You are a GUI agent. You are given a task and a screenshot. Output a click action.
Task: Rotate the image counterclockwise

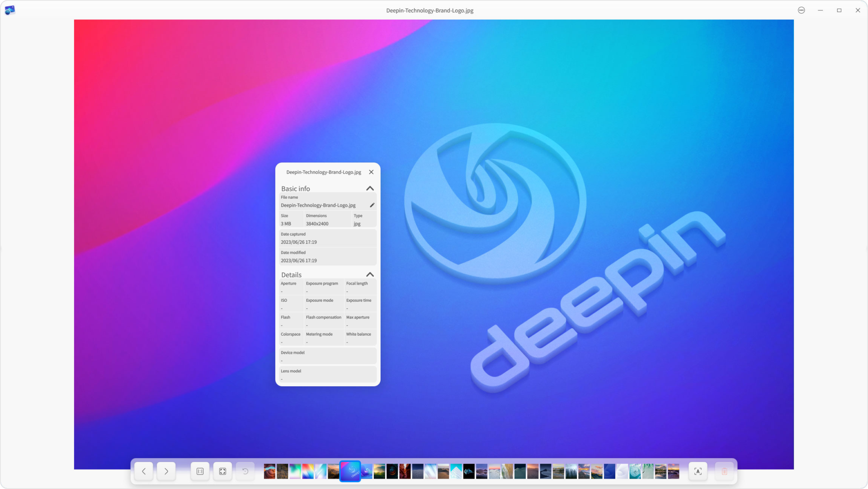pyautogui.click(x=245, y=471)
